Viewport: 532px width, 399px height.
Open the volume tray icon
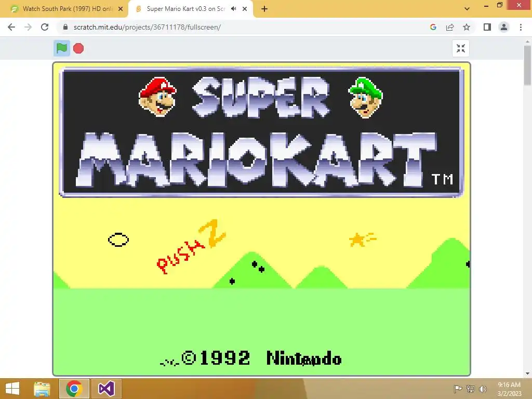(x=483, y=389)
